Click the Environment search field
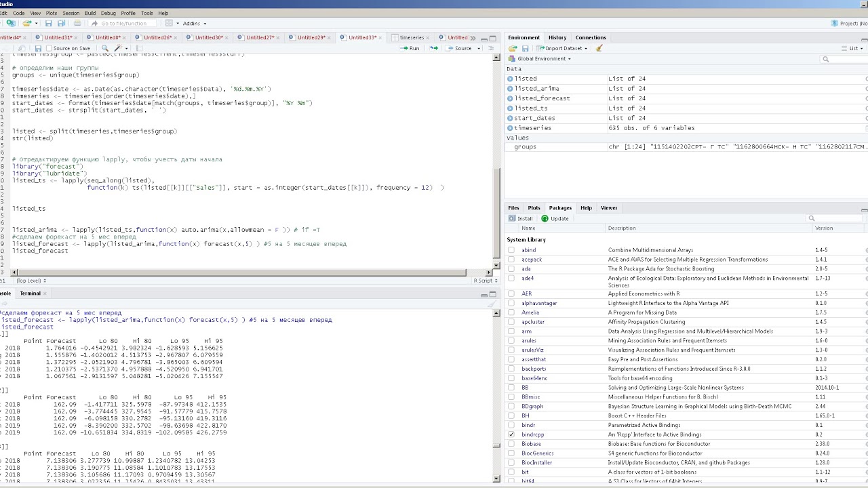Viewport: 868px width, 488px height. click(843, 59)
